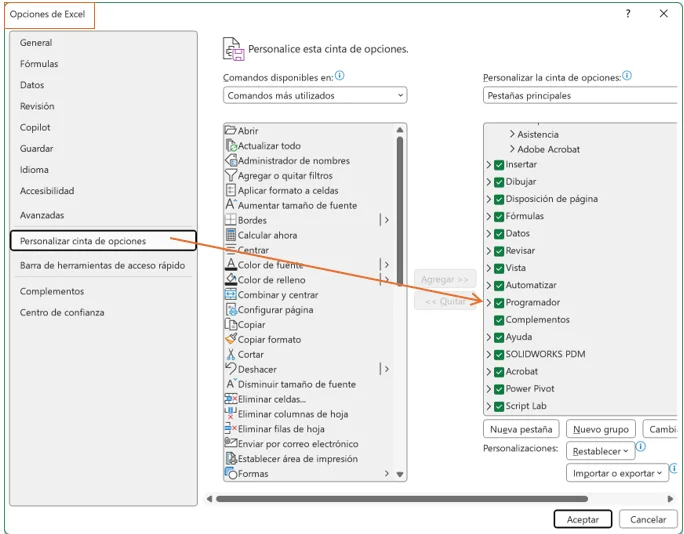Click the horizontal scrollbar right arrow

coord(670,499)
